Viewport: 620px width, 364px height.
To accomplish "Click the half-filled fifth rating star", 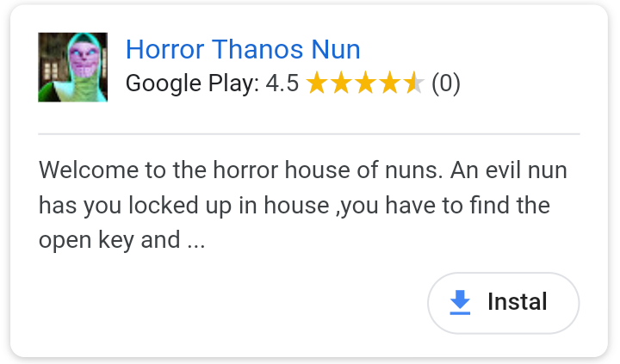I will click(x=414, y=83).
